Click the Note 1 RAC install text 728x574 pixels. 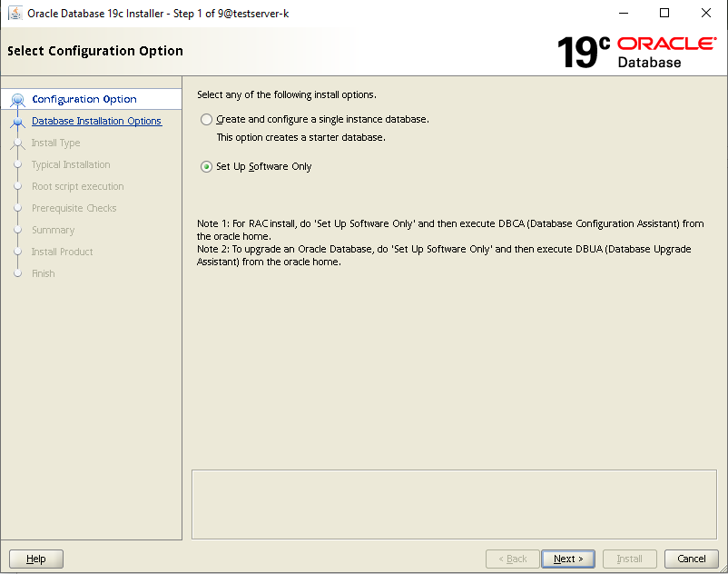point(450,230)
